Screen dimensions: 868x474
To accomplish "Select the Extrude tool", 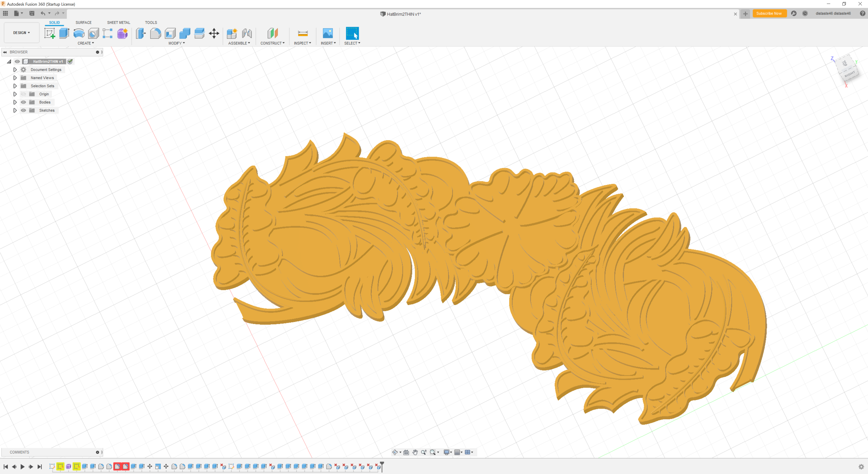I will pos(64,33).
